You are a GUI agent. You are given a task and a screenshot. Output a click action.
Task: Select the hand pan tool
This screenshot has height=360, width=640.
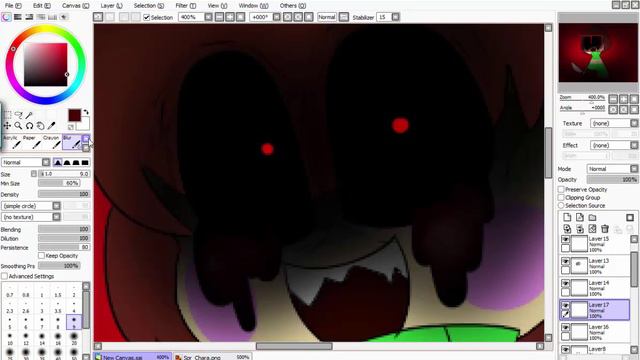click(x=40, y=126)
